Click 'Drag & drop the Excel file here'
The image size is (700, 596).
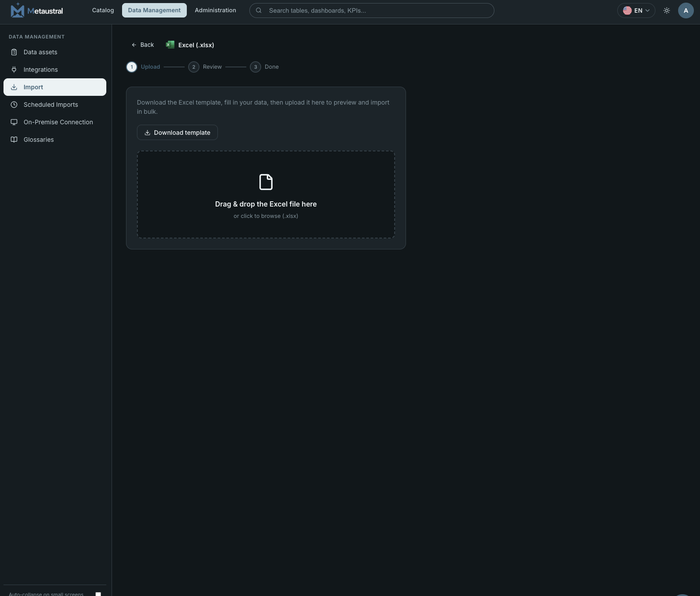pos(266,204)
